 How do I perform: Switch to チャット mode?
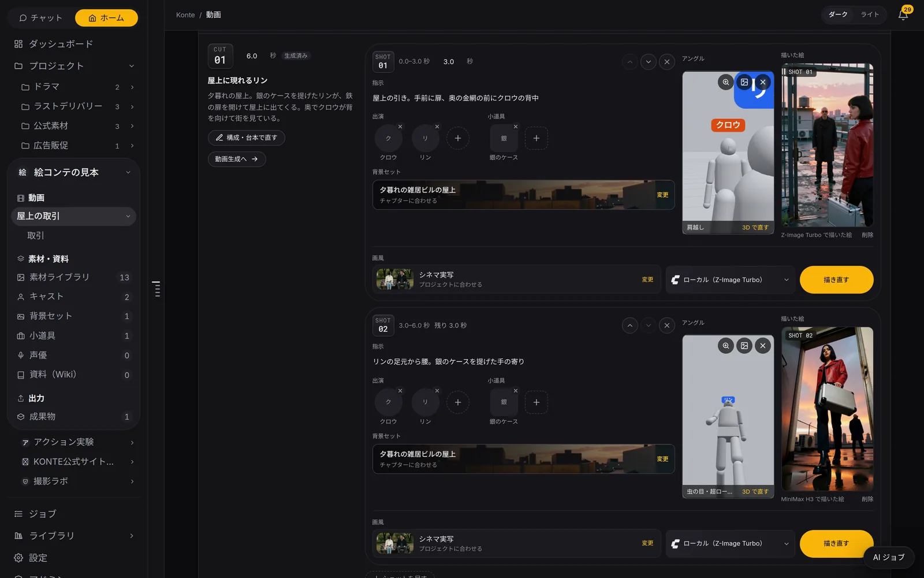pos(40,18)
